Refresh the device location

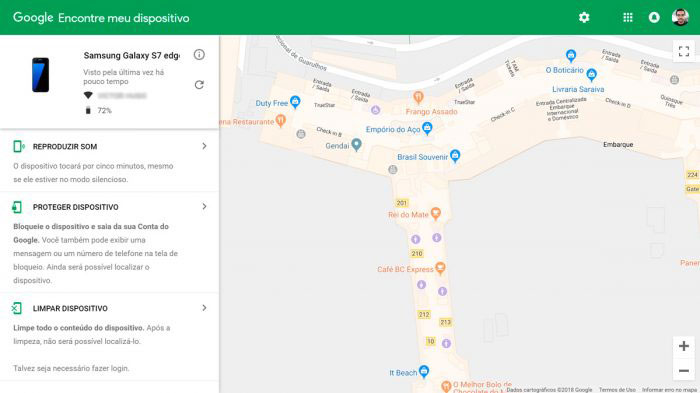click(199, 85)
